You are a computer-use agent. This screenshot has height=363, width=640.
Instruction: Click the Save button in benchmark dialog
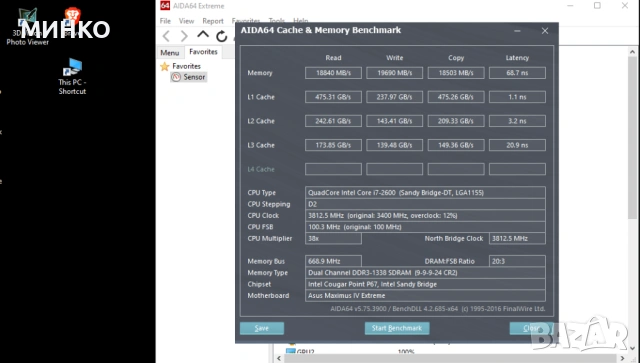click(x=262, y=328)
